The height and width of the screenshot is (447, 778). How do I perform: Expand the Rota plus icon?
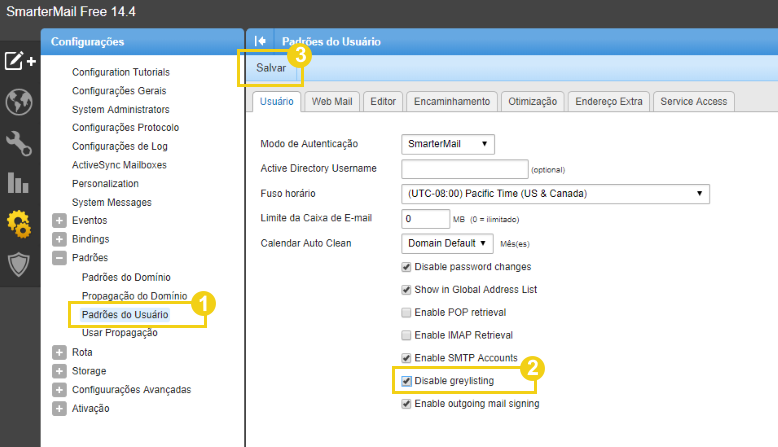click(59, 352)
